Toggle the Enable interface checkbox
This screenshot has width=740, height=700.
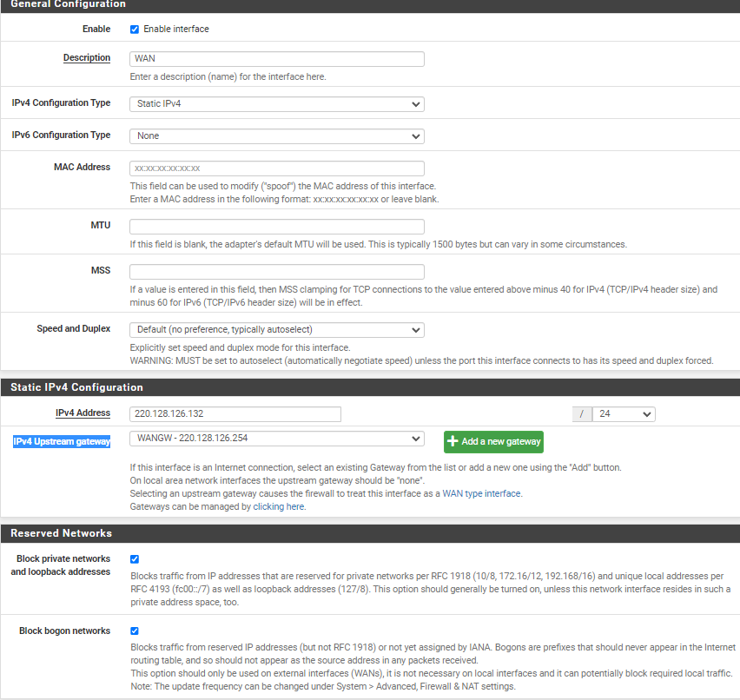135,29
